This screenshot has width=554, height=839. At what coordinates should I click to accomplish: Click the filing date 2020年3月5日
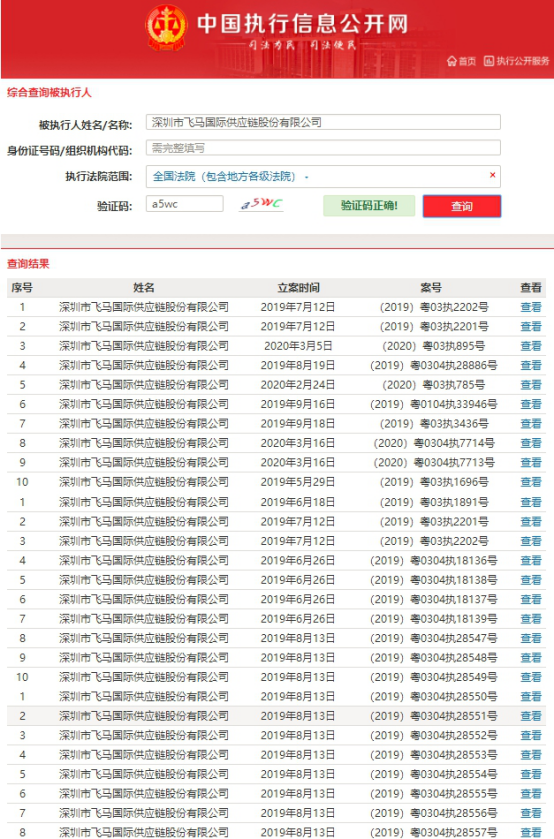tap(298, 346)
